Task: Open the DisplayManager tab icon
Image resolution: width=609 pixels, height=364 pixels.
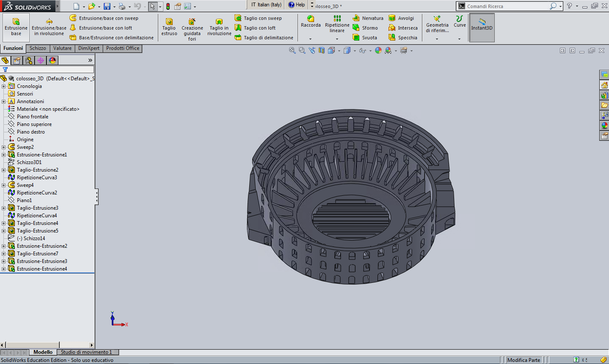Action: (x=52, y=60)
